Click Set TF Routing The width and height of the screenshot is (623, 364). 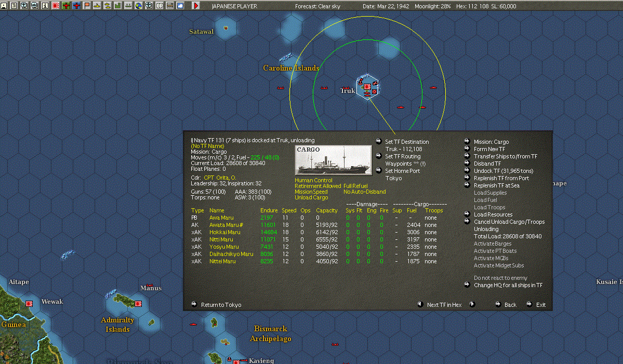[403, 156]
